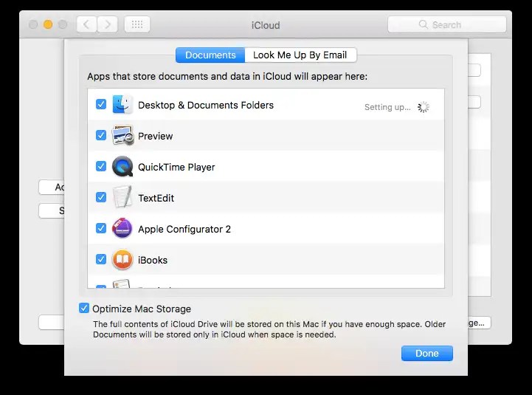Click the Apple Configurator 2 icon
532x395 pixels.
pos(122,228)
